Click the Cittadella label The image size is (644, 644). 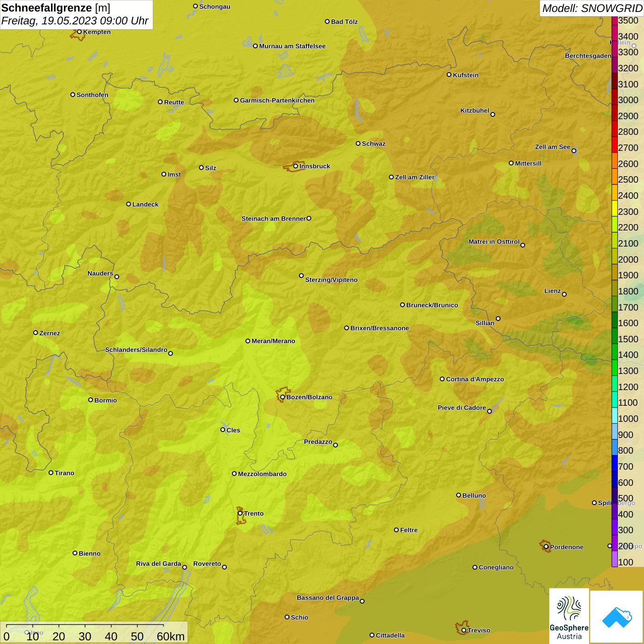390,635
